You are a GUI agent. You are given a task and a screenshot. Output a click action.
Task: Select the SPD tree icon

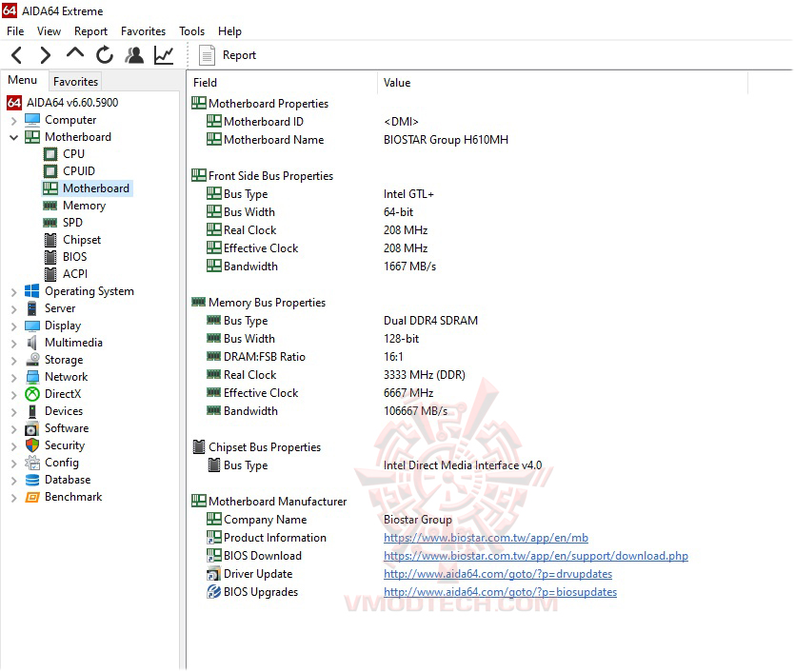tap(50, 223)
